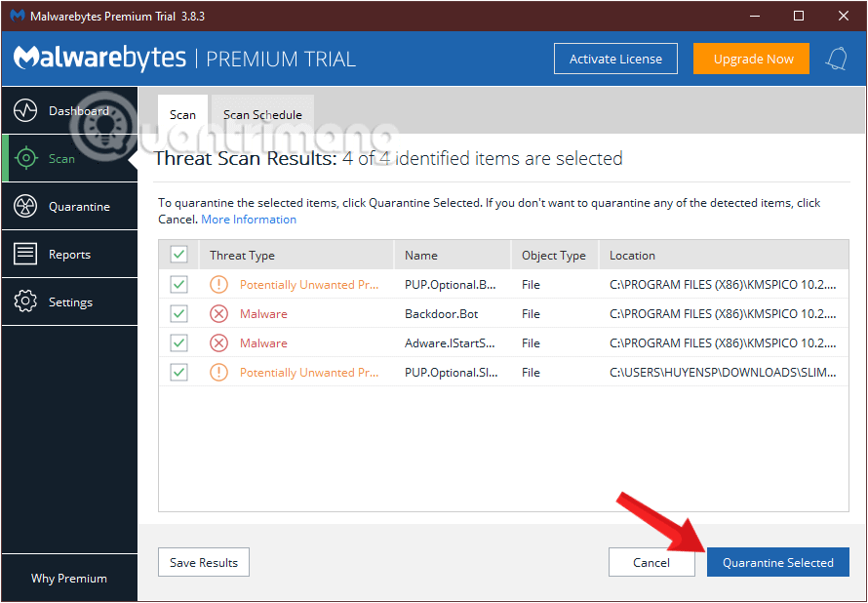The image size is (868, 603).
Task: Uncheck the Adware.IStartS... item checkbox
Action: click(x=178, y=343)
